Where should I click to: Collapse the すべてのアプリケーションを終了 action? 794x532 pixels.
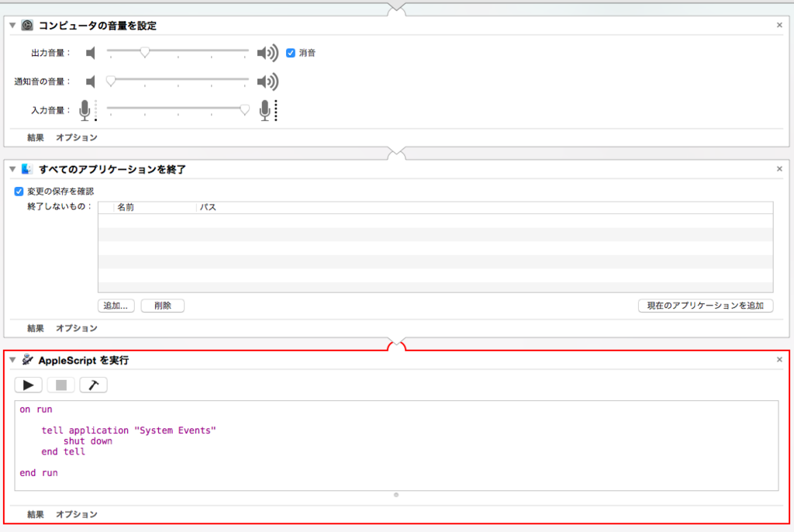click(12, 169)
